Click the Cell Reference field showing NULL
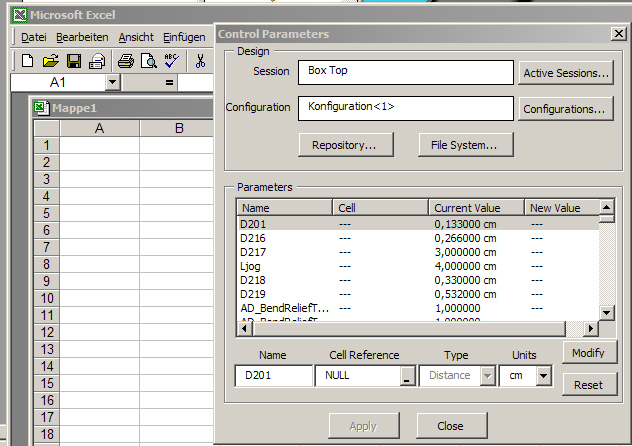This screenshot has height=446, width=632. (358, 375)
